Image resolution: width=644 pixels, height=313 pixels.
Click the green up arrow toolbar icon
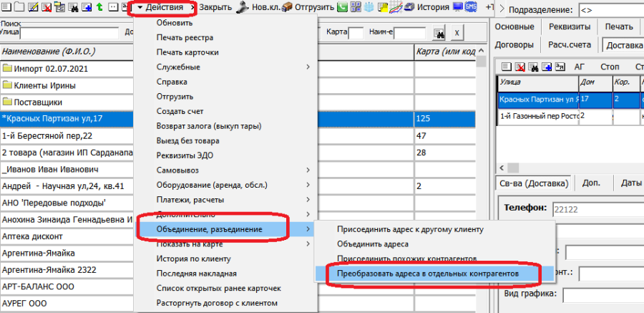[x=97, y=7]
